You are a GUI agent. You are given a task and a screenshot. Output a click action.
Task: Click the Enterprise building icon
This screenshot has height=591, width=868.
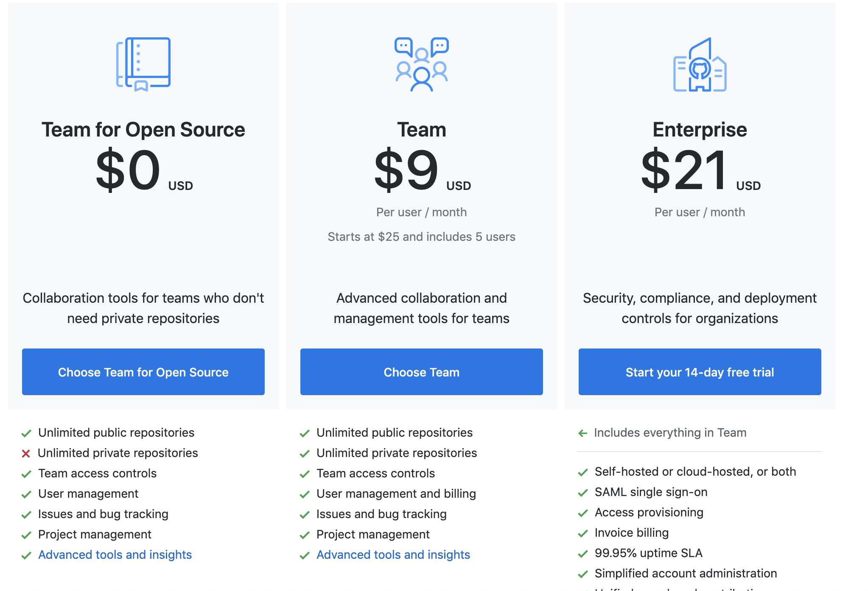[x=700, y=64]
